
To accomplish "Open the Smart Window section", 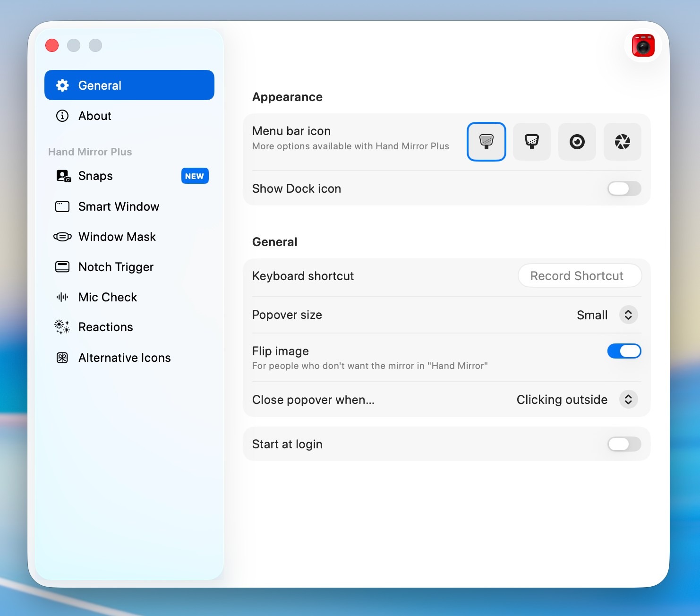I will [129, 206].
